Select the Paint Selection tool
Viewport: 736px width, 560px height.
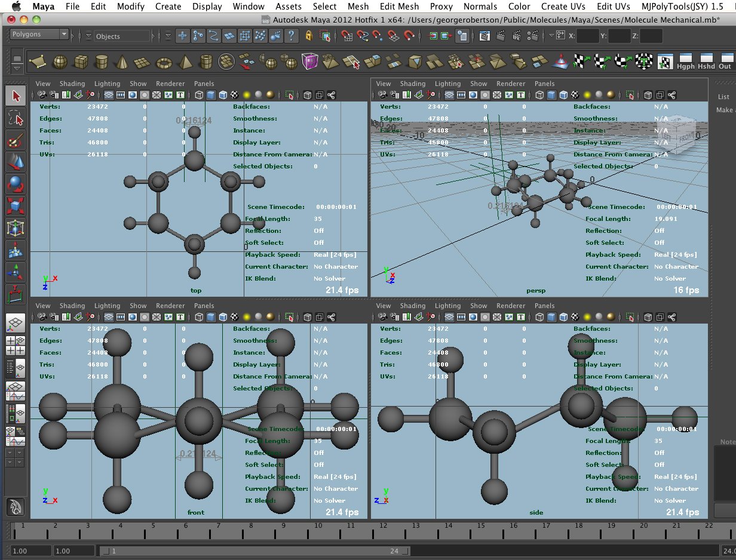[16, 141]
